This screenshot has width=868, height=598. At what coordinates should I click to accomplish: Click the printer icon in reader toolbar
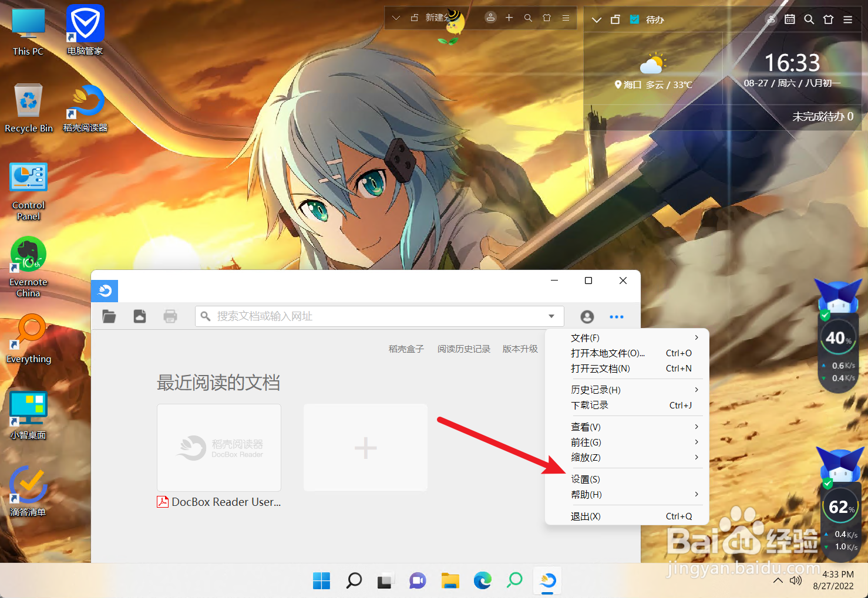pos(170,316)
